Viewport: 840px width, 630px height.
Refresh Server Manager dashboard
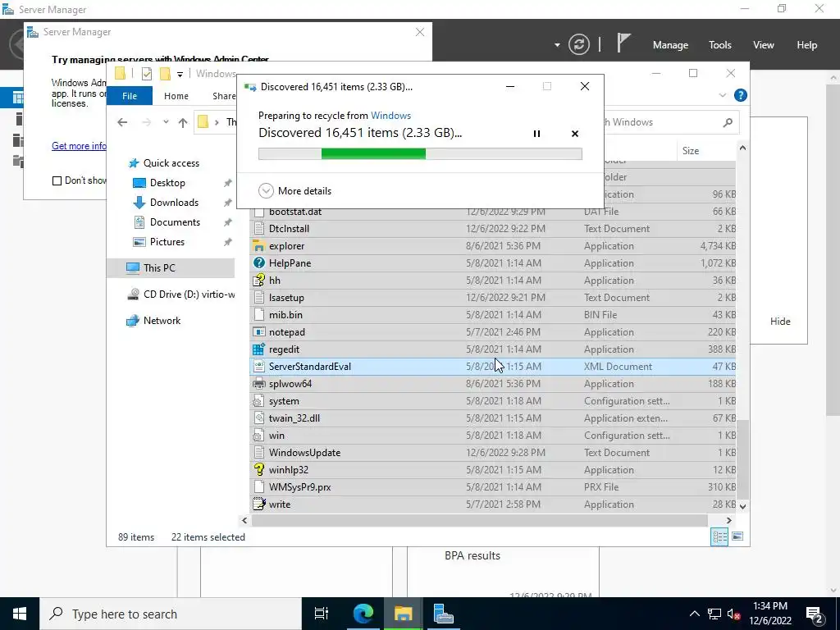point(578,44)
